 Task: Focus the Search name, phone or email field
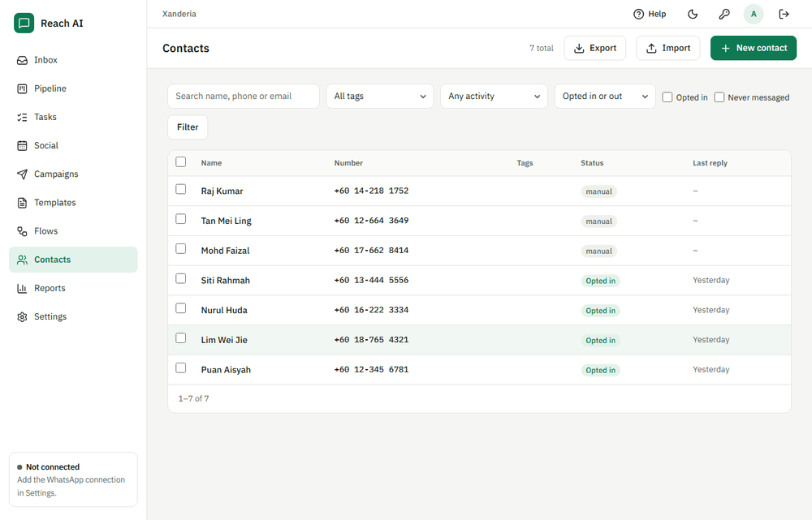tap(244, 97)
